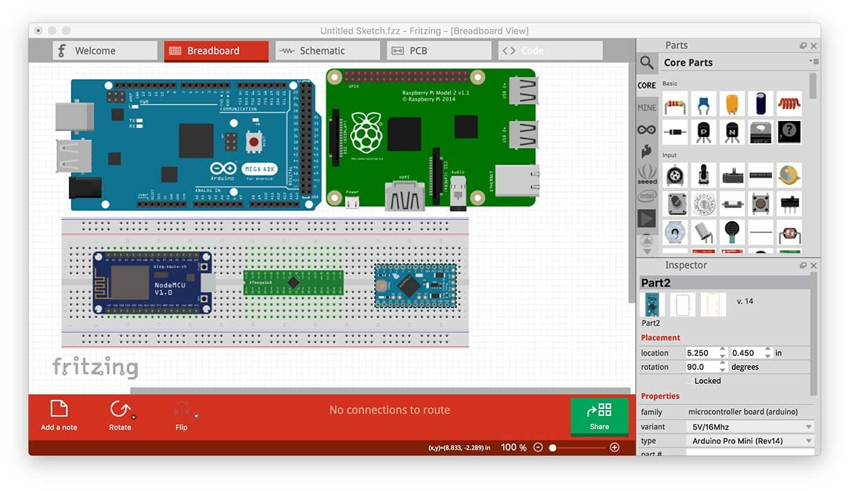This screenshot has height=491, width=868.
Task: Open the type Arduino Pro Mini dropdown
Action: click(750, 441)
